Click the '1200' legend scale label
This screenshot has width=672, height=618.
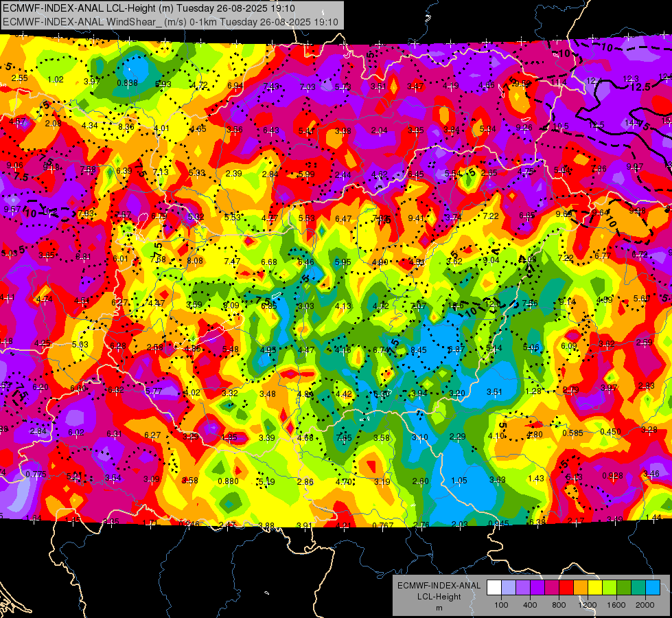(588, 605)
